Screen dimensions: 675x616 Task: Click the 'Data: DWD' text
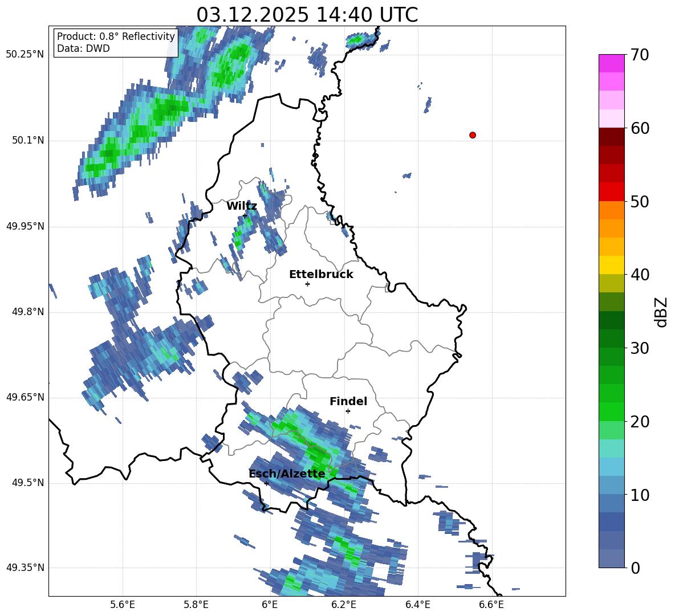[x=83, y=48]
